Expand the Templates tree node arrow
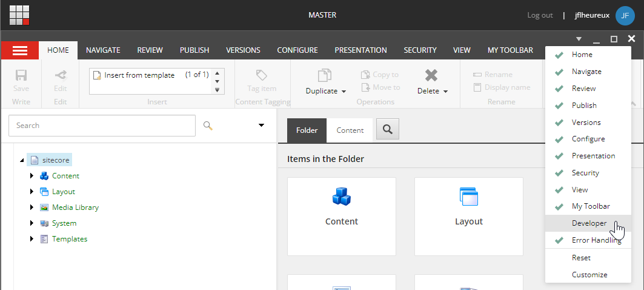The image size is (644, 290). [32, 239]
